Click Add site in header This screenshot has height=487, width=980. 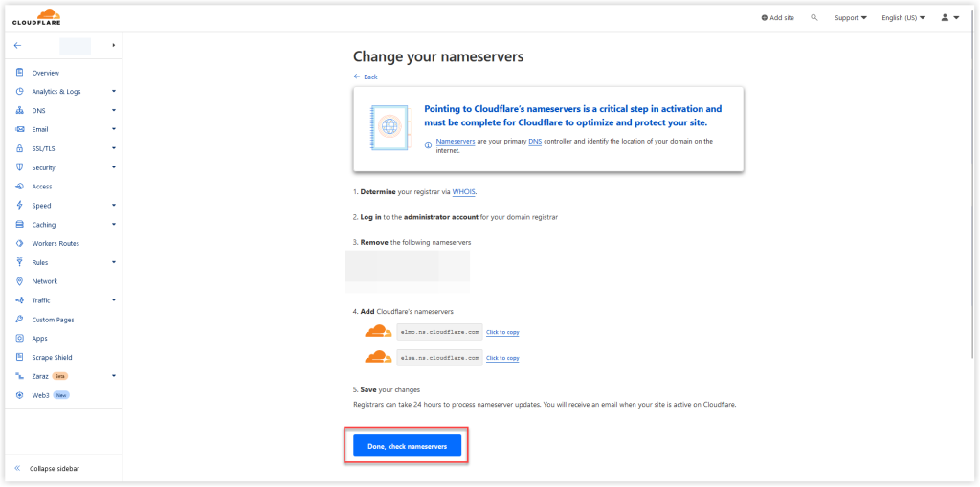pyautogui.click(x=777, y=17)
